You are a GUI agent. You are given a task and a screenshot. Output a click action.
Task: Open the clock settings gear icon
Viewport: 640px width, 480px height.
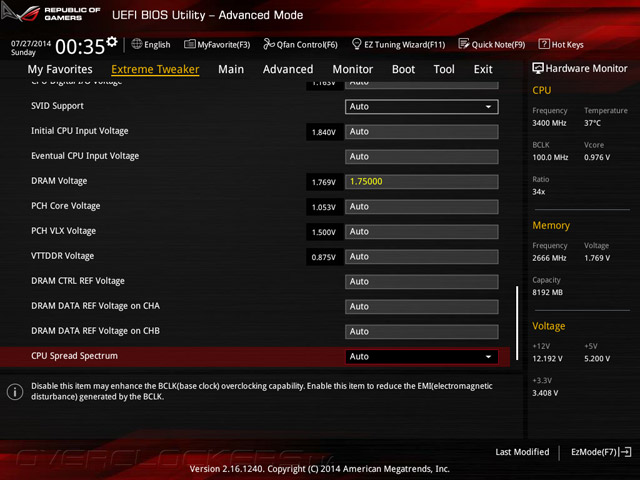click(112, 41)
